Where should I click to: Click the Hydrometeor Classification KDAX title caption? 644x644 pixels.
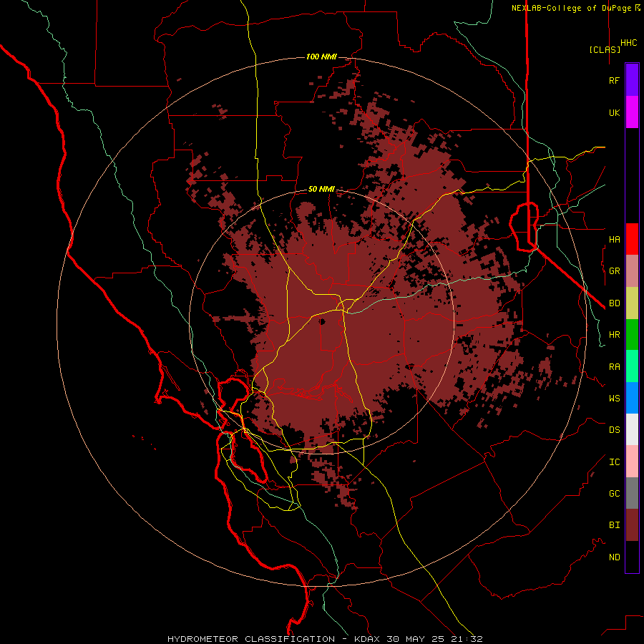tap(325, 639)
